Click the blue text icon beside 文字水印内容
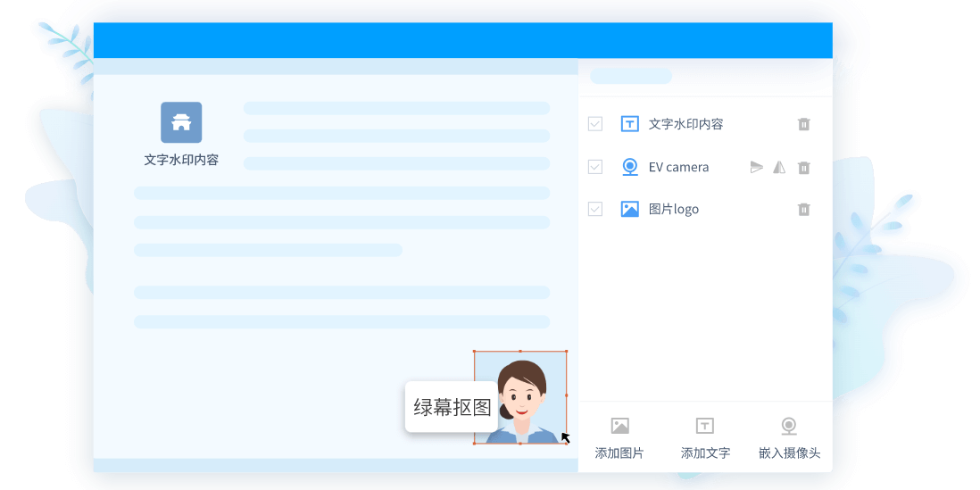The height and width of the screenshot is (490, 980). click(629, 125)
